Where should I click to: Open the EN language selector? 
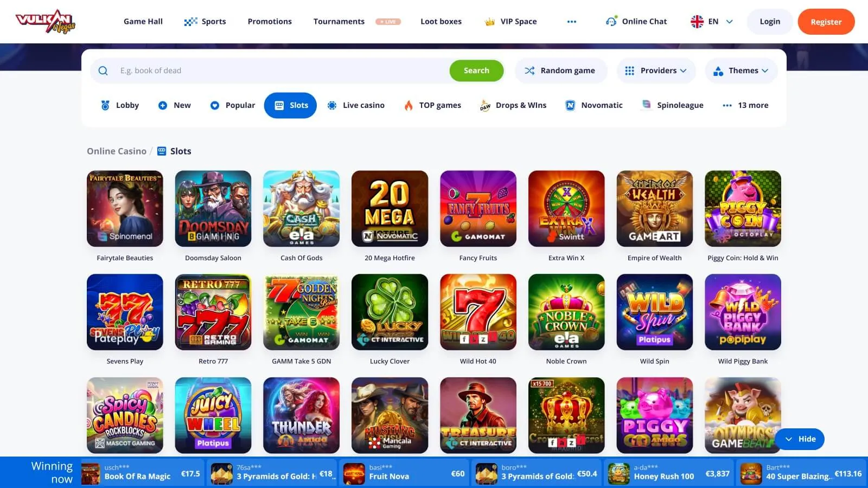point(712,22)
